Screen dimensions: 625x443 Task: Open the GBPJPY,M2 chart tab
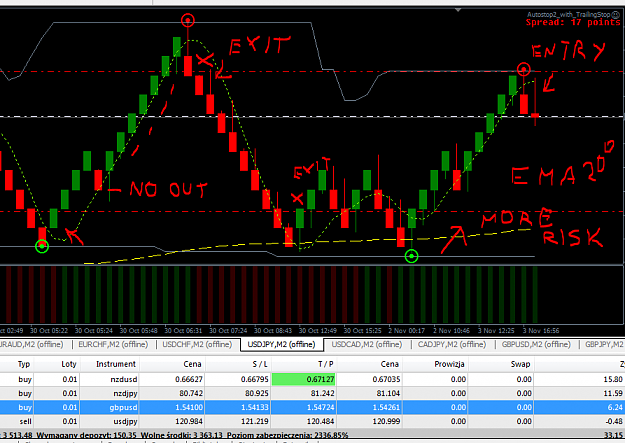pyautogui.click(x=603, y=345)
